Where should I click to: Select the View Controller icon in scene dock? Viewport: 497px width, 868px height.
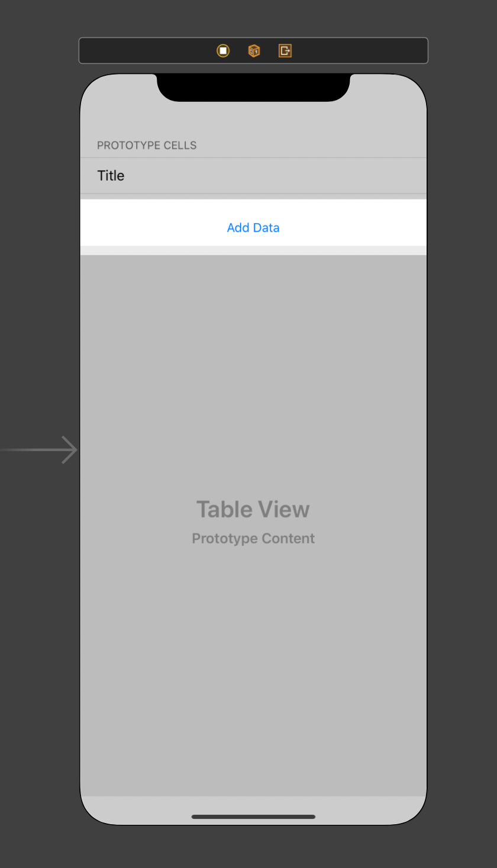[x=223, y=51]
